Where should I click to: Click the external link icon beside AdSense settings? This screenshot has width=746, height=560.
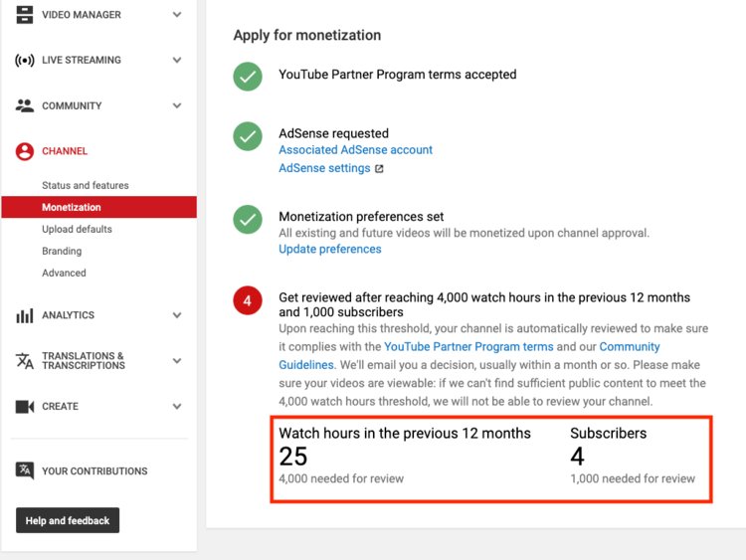(x=379, y=169)
